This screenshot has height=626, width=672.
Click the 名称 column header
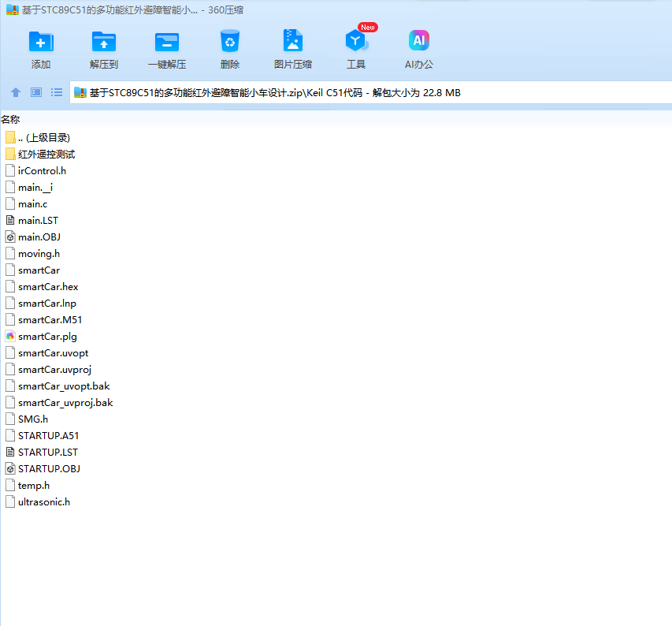[x=10, y=119]
